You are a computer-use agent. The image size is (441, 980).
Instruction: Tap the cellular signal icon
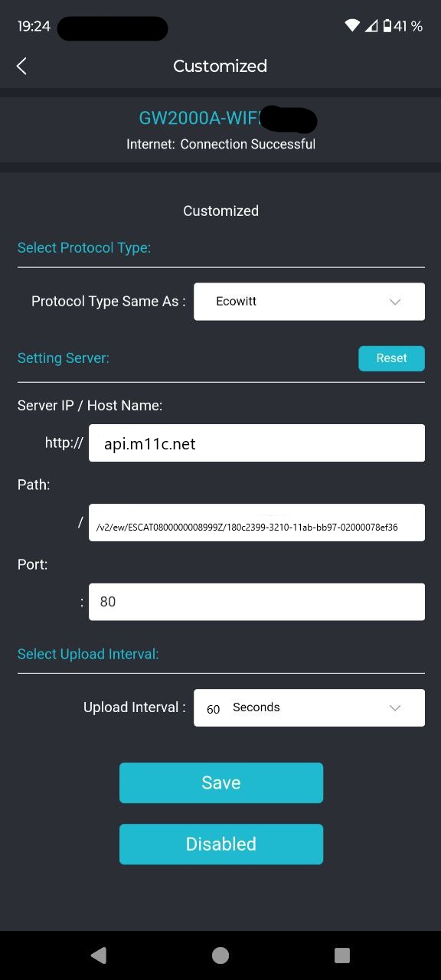click(x=371, y=26)
